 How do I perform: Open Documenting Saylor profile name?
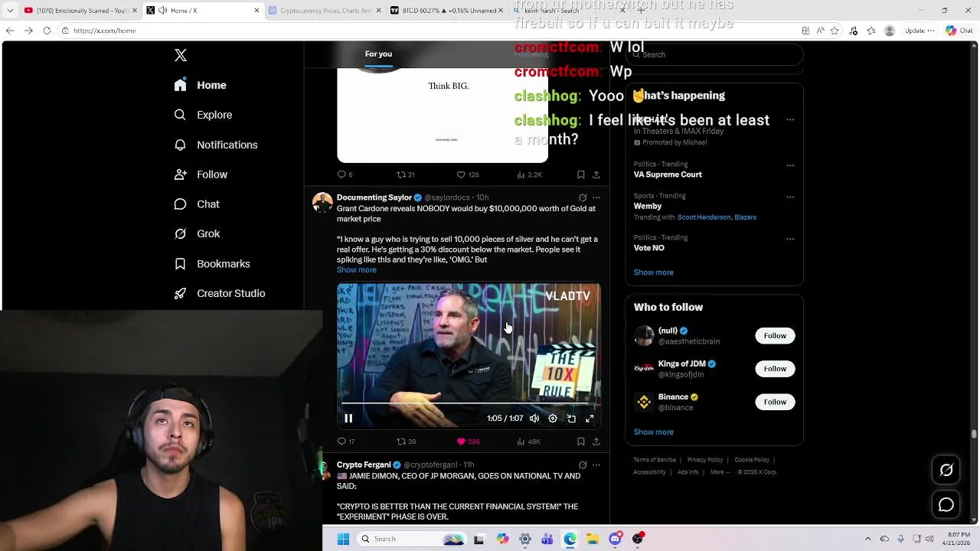tap(374, 197)
